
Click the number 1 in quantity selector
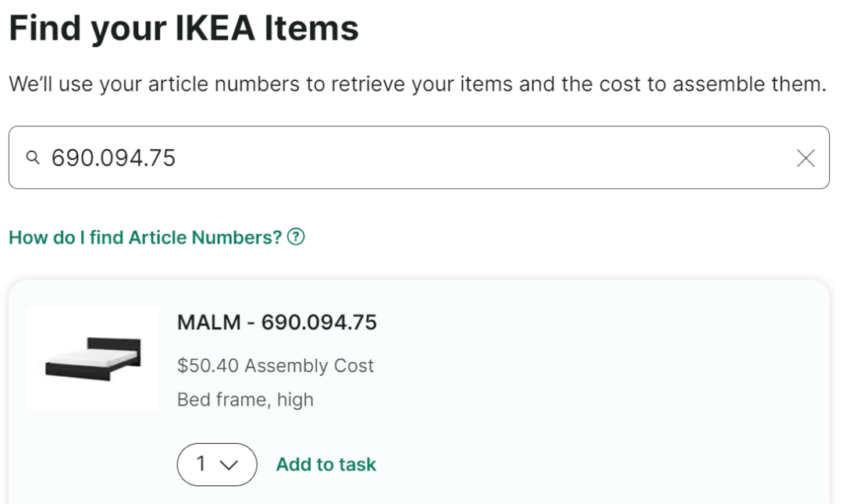[201, 464]
